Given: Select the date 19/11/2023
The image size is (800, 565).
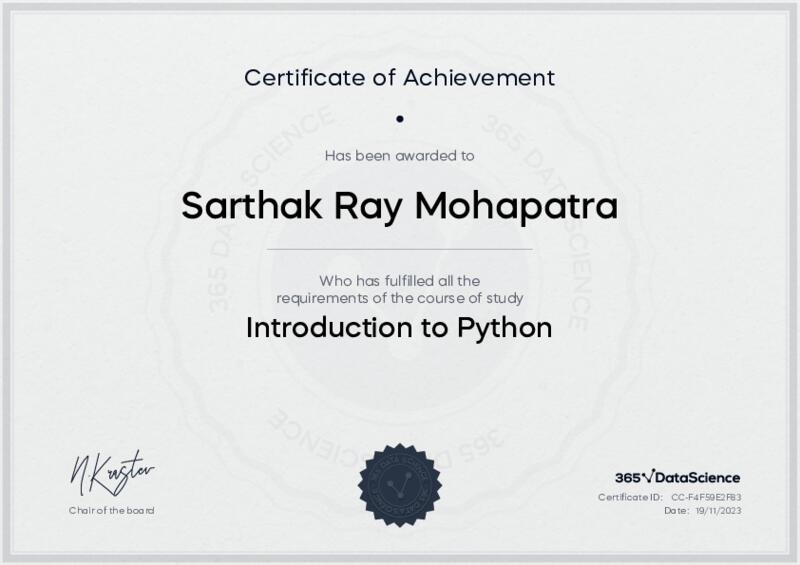Looking at the screenshot, I should tap(719, 510).
